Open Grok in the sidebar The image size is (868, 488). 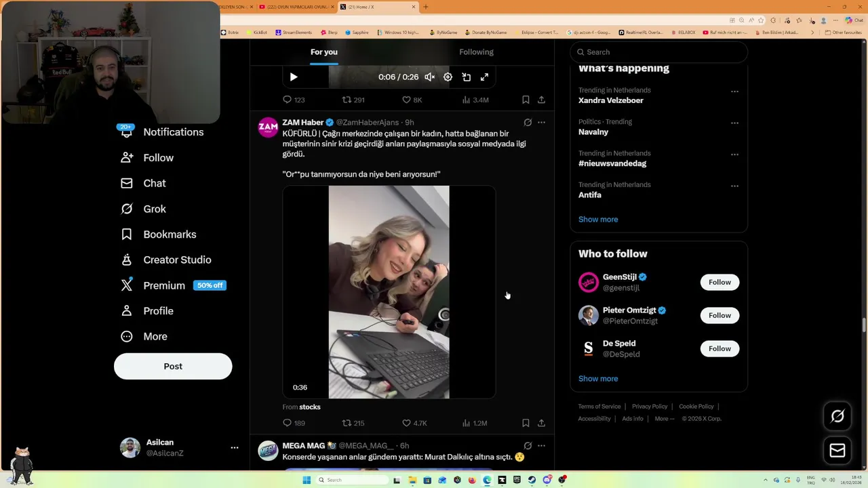tap(143, 209)
